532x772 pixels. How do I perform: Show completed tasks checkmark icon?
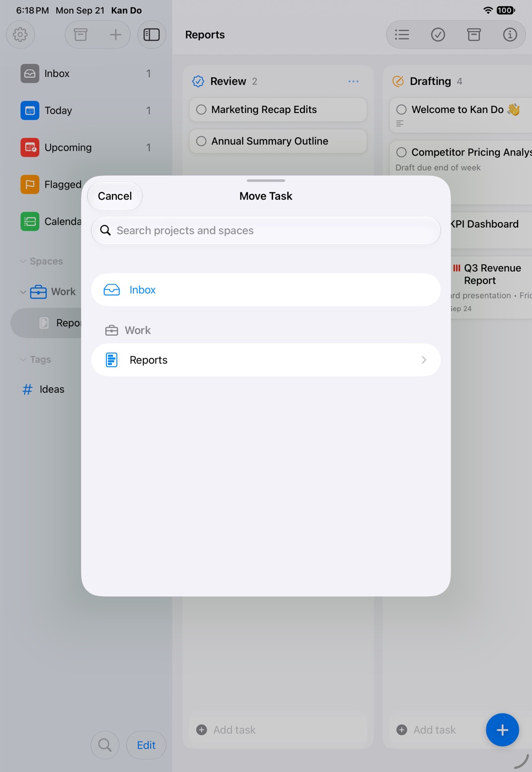click(438, 35)
